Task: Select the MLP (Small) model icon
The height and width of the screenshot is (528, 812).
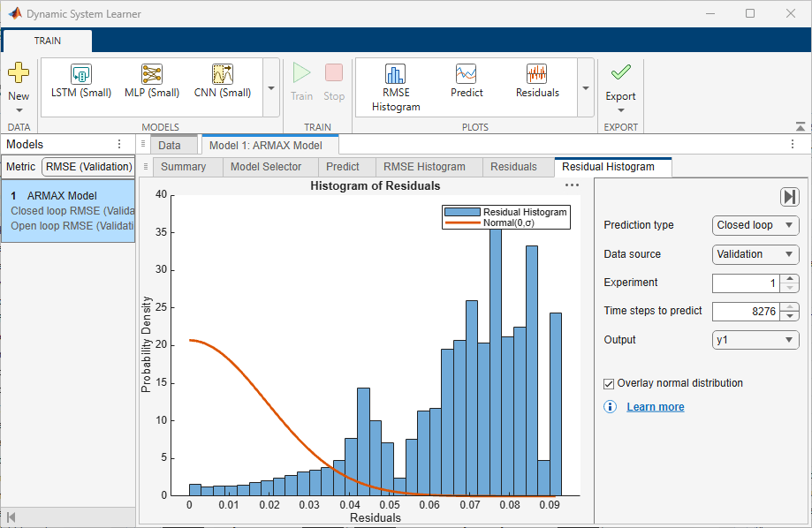Action: (x=152, y=74)
